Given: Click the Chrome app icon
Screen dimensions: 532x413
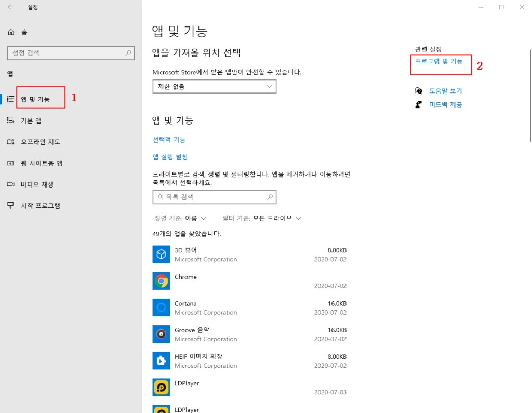Looking at the screenshot, I should [x=161, y=281].
